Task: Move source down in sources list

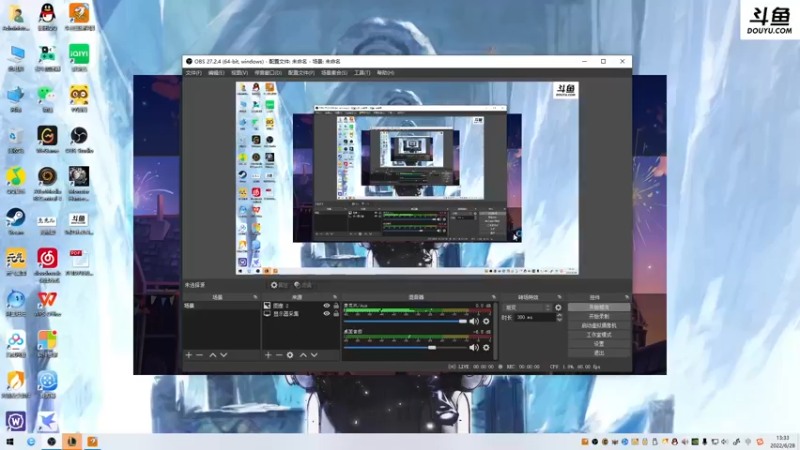Action: 314,355
